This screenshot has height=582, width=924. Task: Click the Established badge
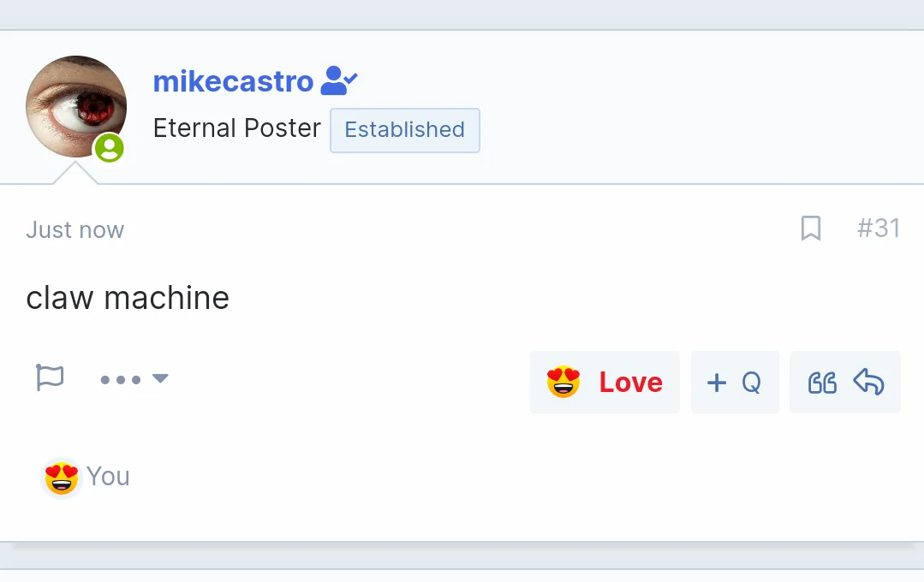[405, 130]
